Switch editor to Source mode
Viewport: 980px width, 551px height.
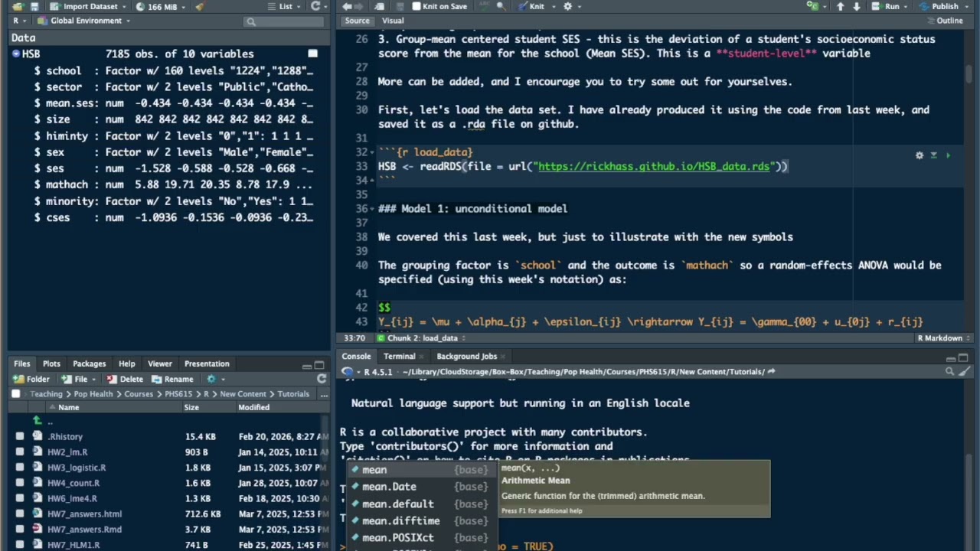coord(357,21)
